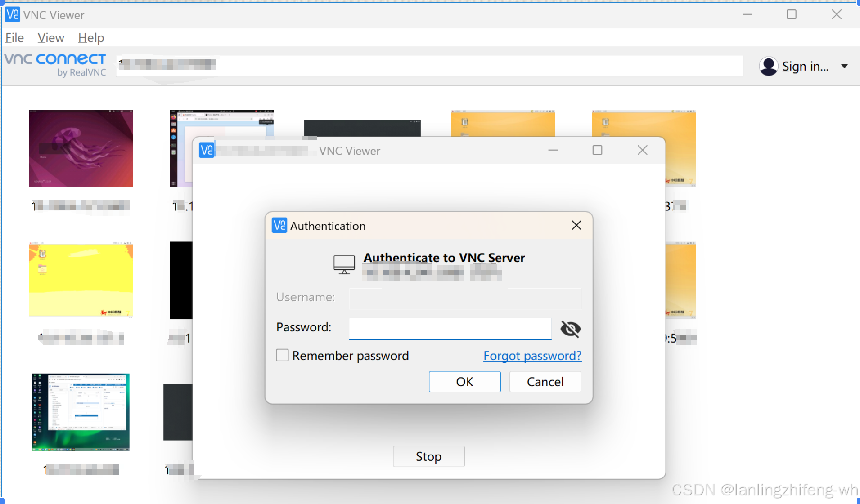Select the yellow desktop thumbnail

click(x=81, y=280)
